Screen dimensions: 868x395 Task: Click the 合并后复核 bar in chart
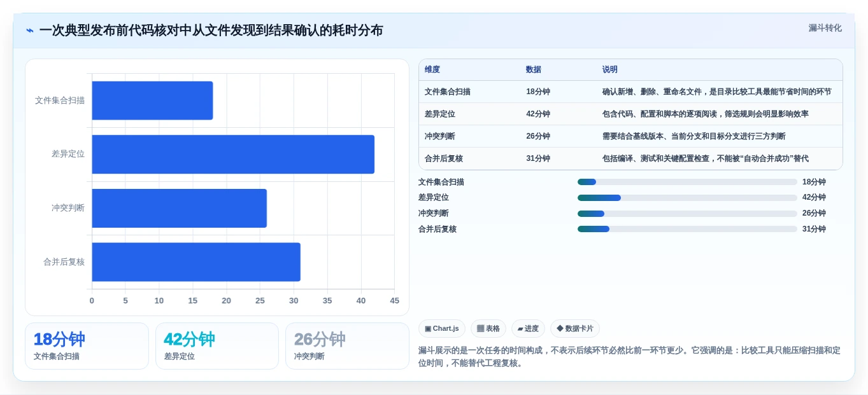pyautogui.click(x=196, y=262)
